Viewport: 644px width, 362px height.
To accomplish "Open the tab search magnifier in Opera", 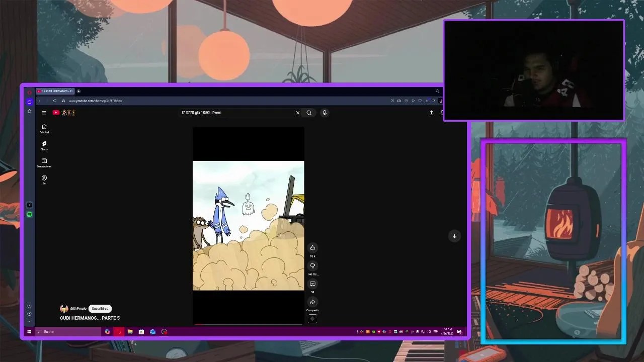I will pos(437,91).
